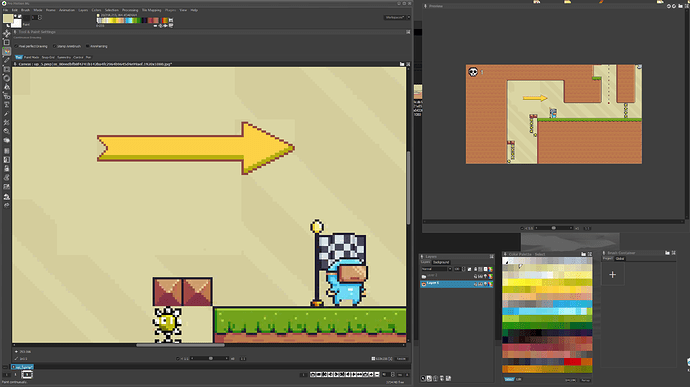Open Colors menu
The width and height of the screenshot is (690, 387).
click(x=96, y=10)
